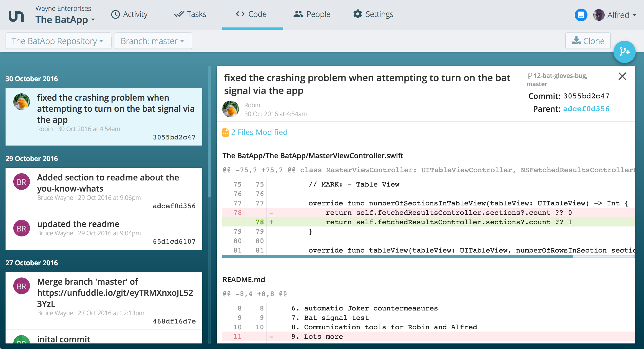Click commit hash 468df16d7e
The width and height of the screenshot is (644, 349).
point(174,321)
